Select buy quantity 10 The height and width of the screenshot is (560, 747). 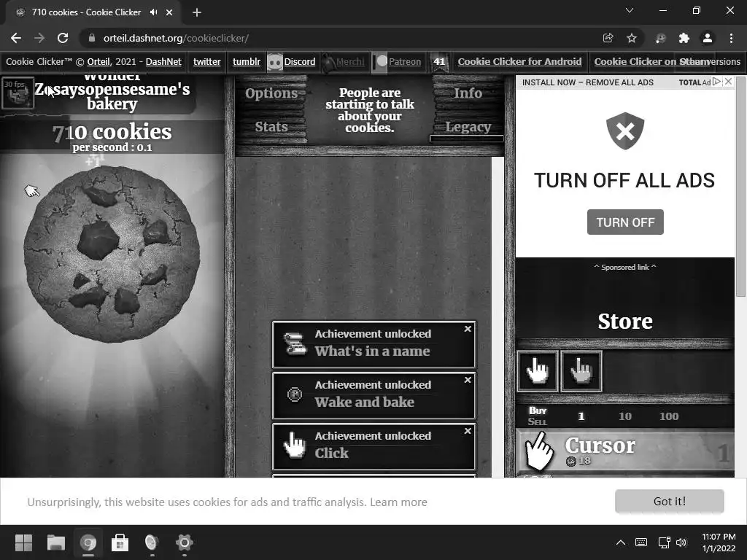[x=625, y=416]
